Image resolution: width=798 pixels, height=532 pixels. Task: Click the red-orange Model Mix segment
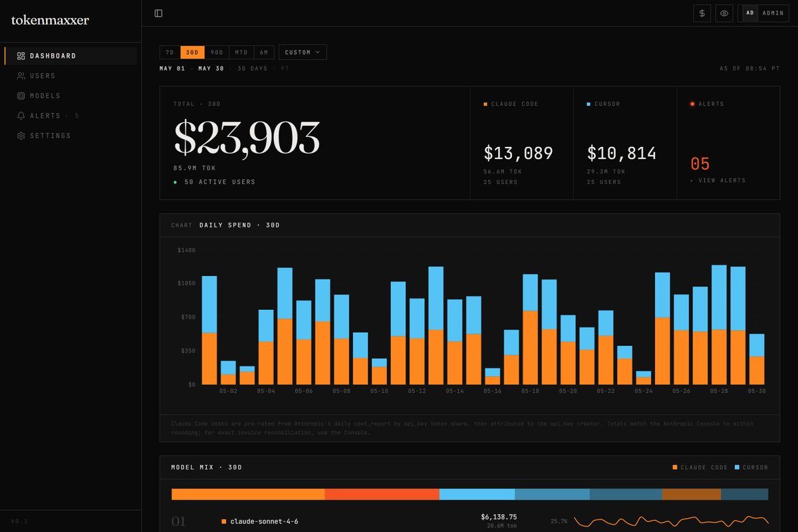pos(382,494)
